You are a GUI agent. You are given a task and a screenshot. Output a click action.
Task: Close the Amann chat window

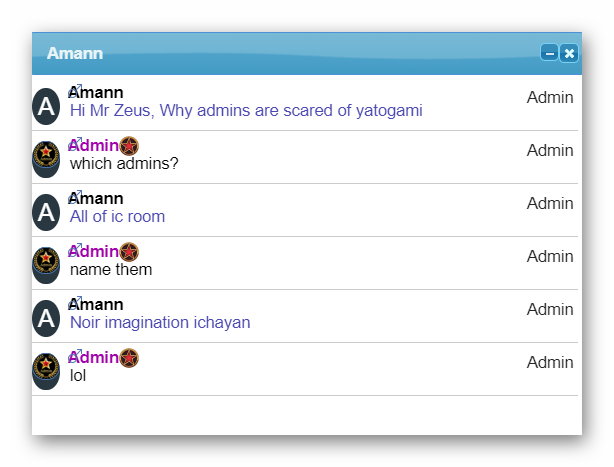pyautogui.click(x=569, y=53)
